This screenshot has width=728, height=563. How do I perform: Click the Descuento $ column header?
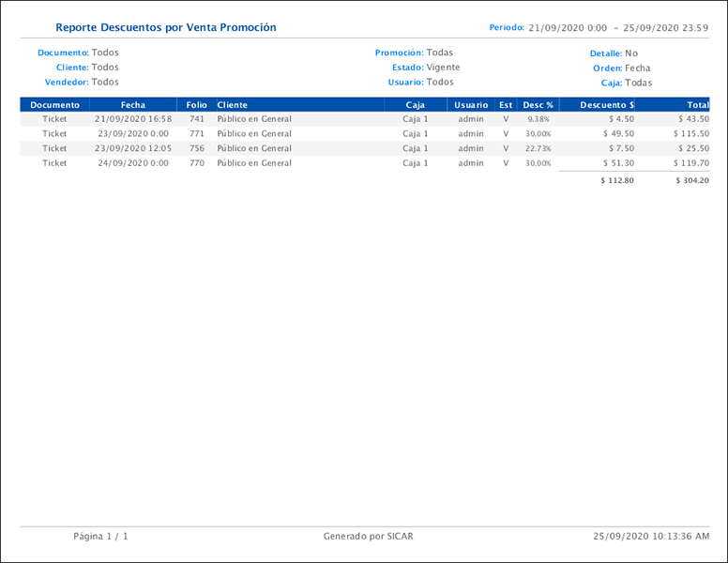point(607,105)
